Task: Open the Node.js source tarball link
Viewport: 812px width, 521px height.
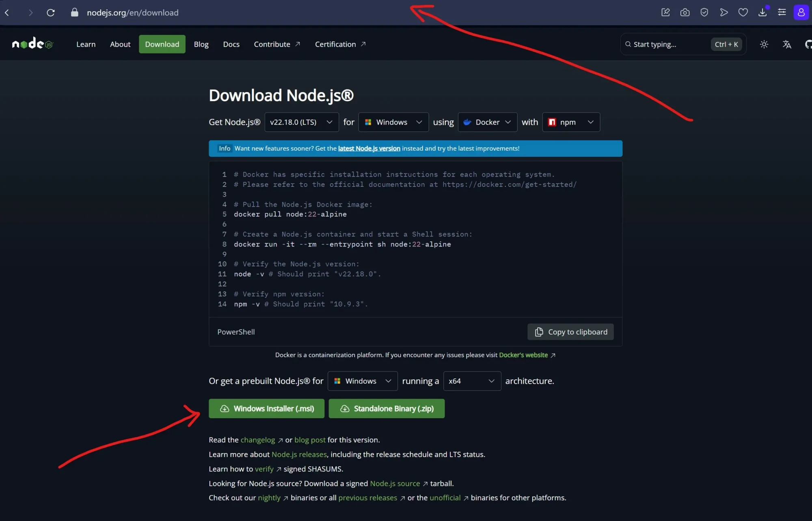Action: coord(395,484)
